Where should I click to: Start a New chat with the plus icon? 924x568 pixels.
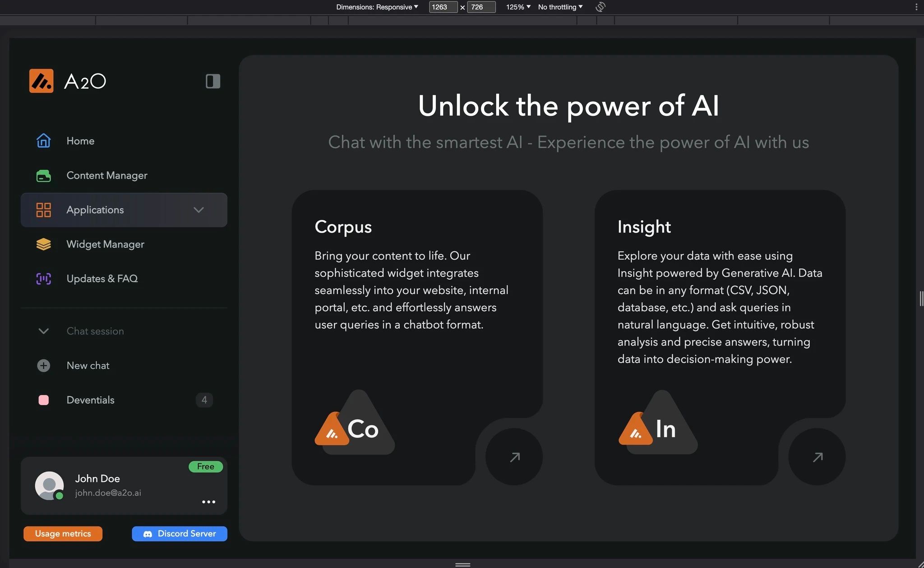click(x=43, y=366)
